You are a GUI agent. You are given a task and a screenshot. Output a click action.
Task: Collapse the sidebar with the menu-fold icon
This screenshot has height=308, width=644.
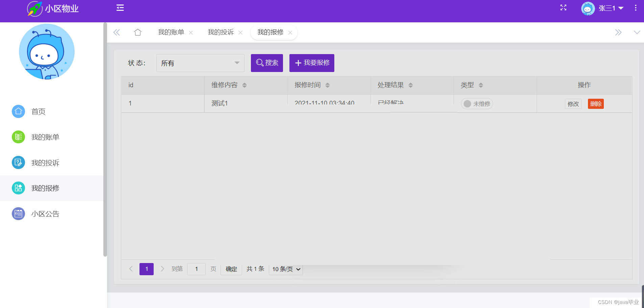120,8
